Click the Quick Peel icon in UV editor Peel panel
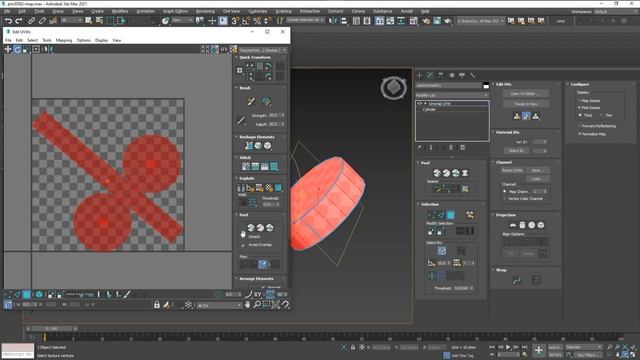640x360 pixels. 251,227
